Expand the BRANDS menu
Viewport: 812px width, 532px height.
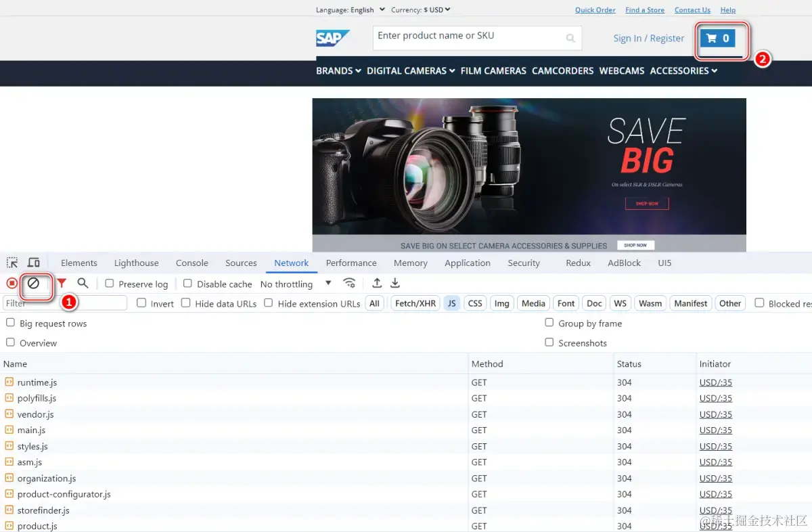click(338, 70)
